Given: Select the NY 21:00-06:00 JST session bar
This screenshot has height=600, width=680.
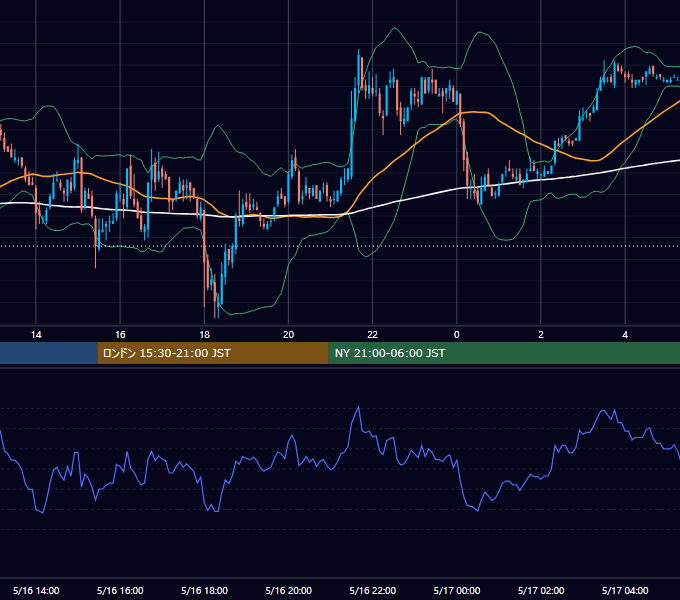Looking at the screenshot, I should click(x=504, y=353).
